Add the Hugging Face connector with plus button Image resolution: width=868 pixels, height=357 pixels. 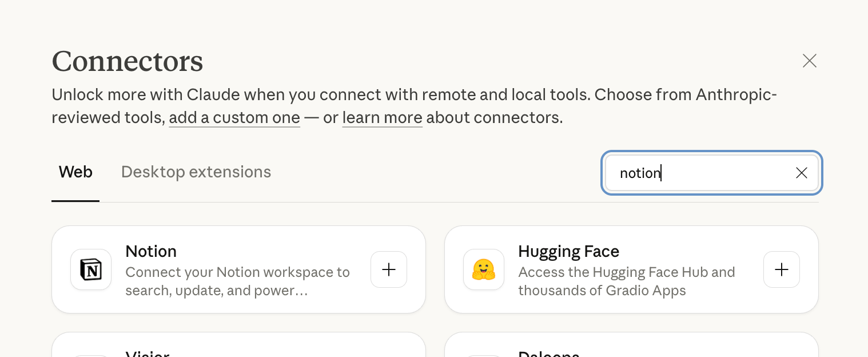[782, 269]
